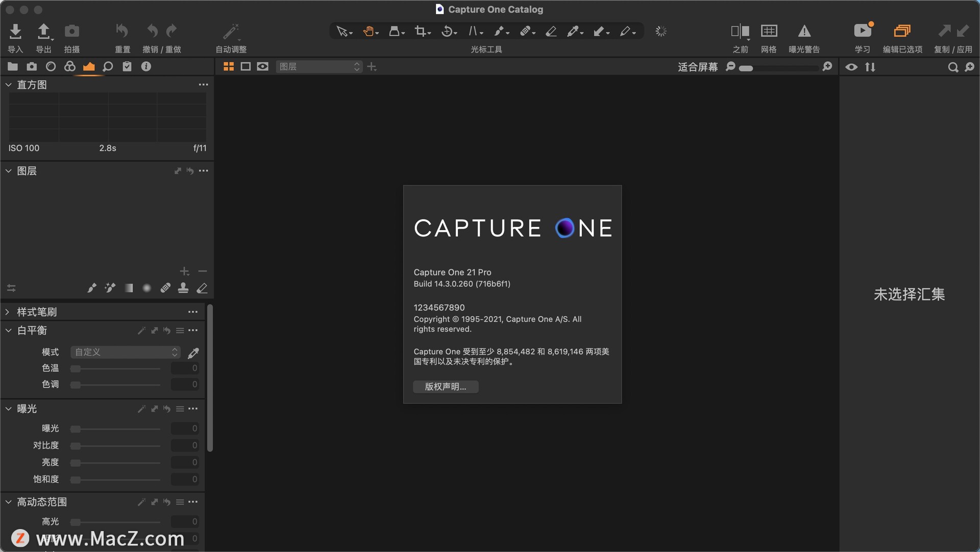This screenshot has width=980, height=552.
Task: Toggle the Before (之前) view
Action: pyautogui.click(x=740, y=31)
